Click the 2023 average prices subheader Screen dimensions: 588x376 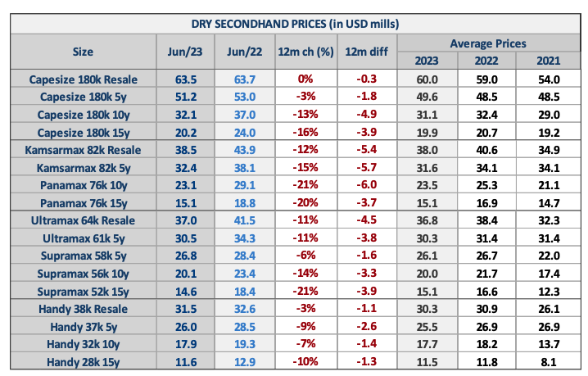[x=428, y=61]
